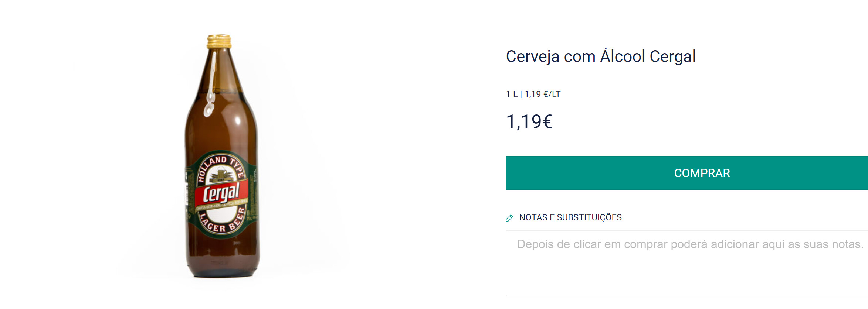
Task: Click the notes text area placeholder
Action: point(690,244)
